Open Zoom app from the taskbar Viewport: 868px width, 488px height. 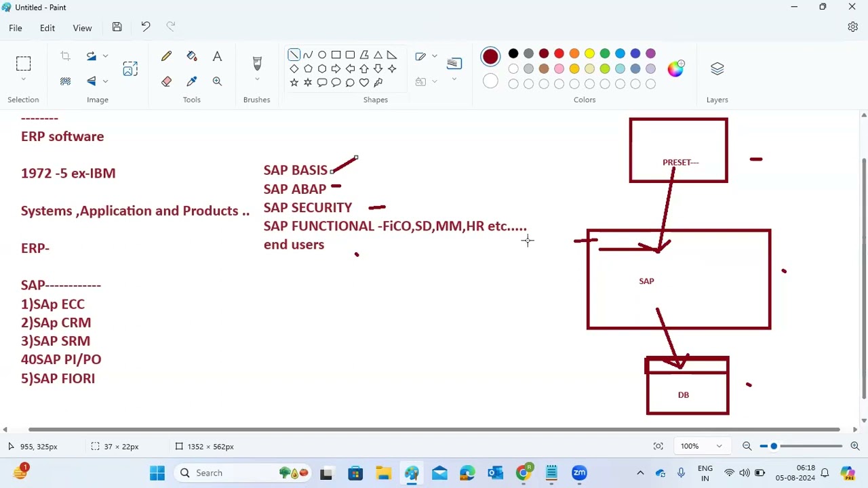[x=579, y=472]
